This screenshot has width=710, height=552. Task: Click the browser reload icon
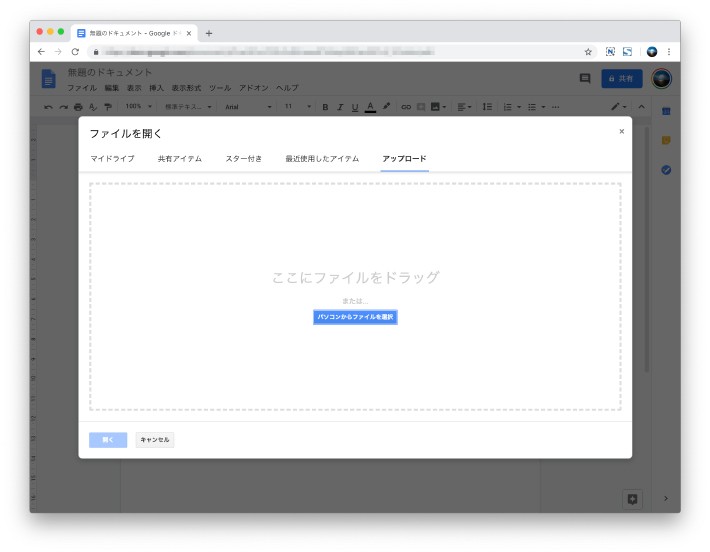point(75,52)
